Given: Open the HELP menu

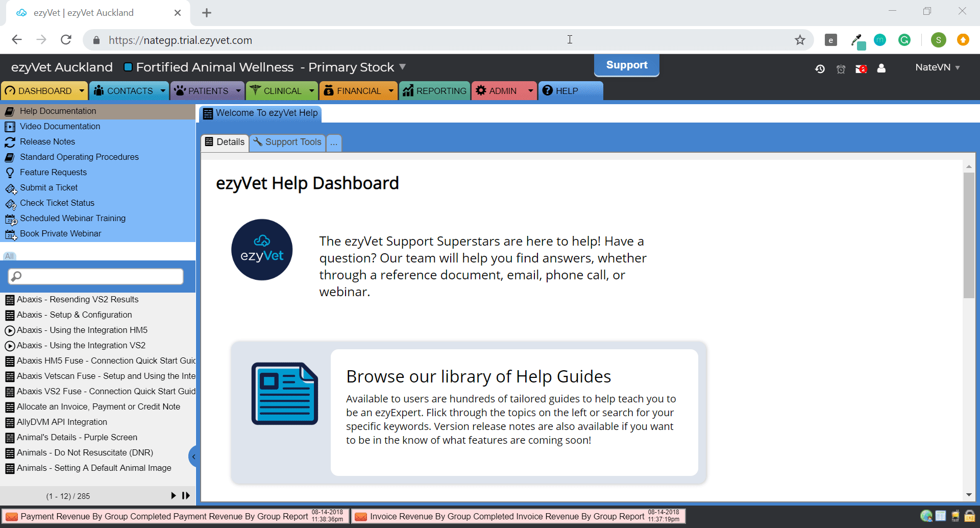Looking at the screenshot, I should click(571, 91).
